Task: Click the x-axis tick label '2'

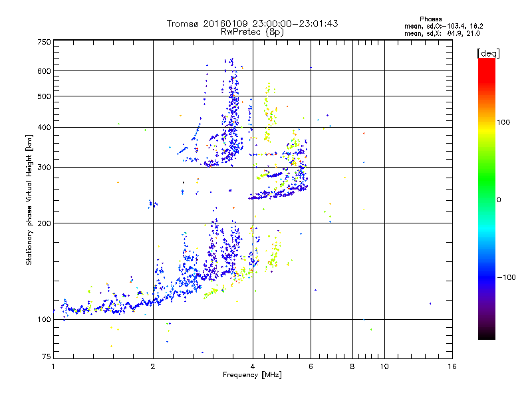Action: pyautogui.click(x=153, y=366)
